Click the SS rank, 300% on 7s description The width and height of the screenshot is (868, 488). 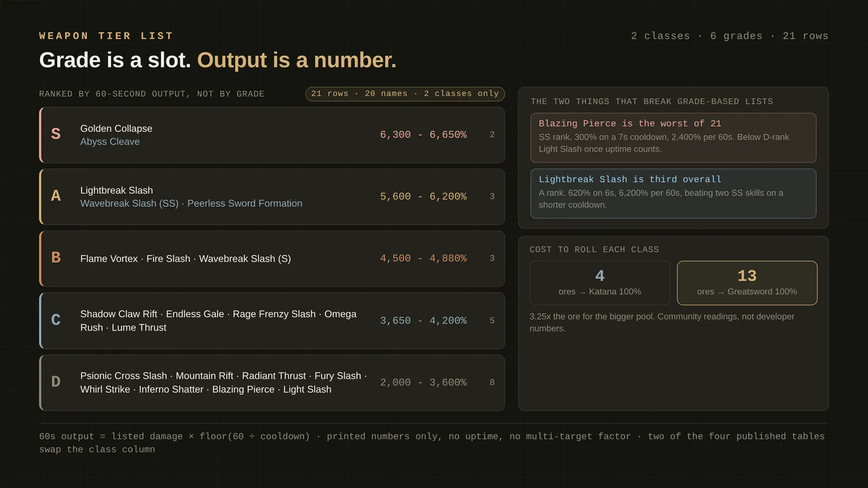tap(664, 143)
